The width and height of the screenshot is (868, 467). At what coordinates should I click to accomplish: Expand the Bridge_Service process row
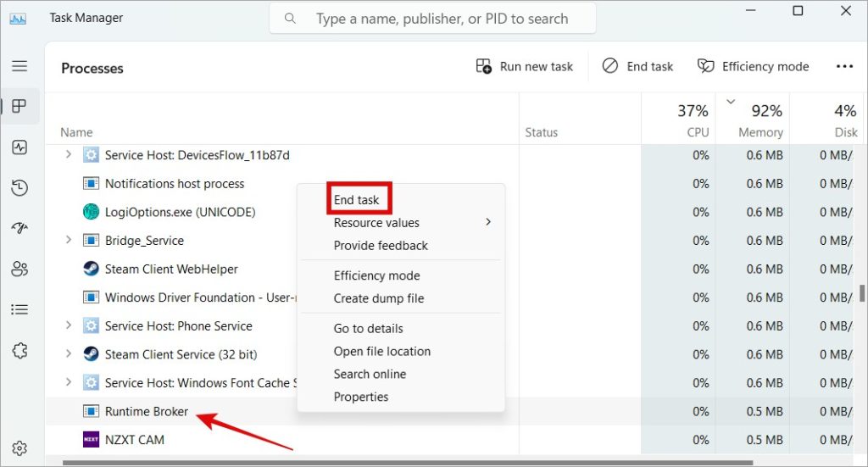(x=69, y=240)
